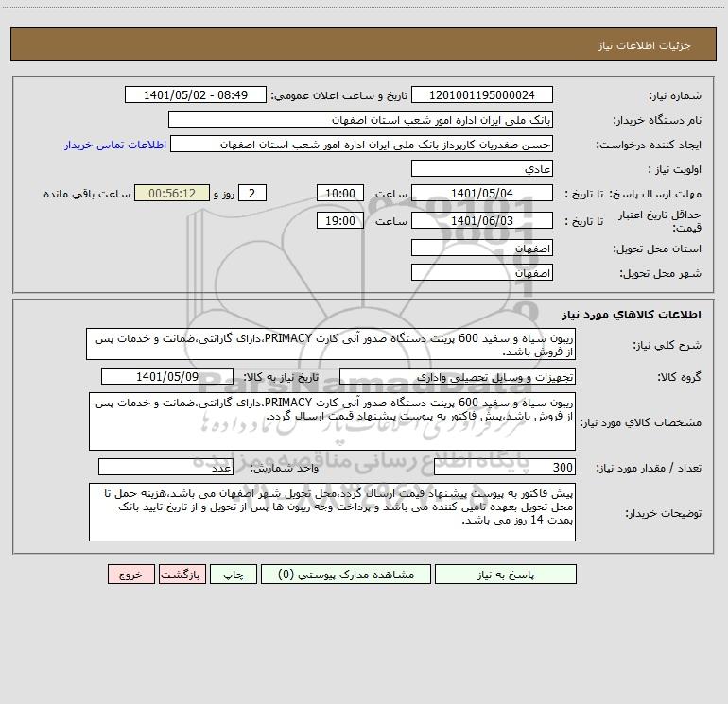Screen dimensions: 728x704
Task: Click the label 'حداقل تاریخ اعتبار قیمت:'
Action: [x=660, y=221]
